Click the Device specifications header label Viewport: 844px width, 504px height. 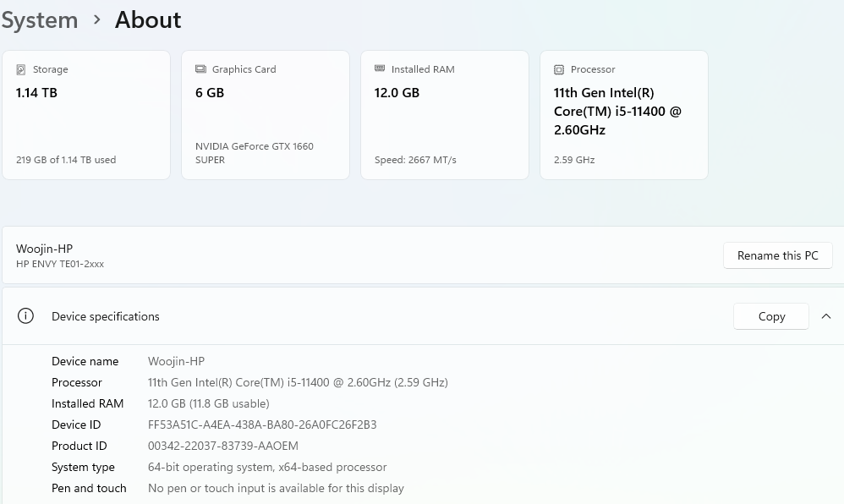(x=106, y=316)
